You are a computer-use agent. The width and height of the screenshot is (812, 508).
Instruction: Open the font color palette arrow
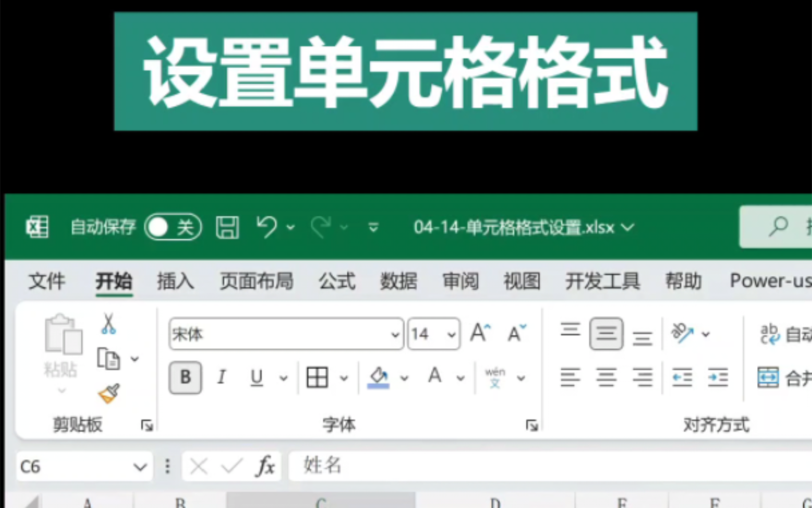pyautogui.click(x=461, y=378)
